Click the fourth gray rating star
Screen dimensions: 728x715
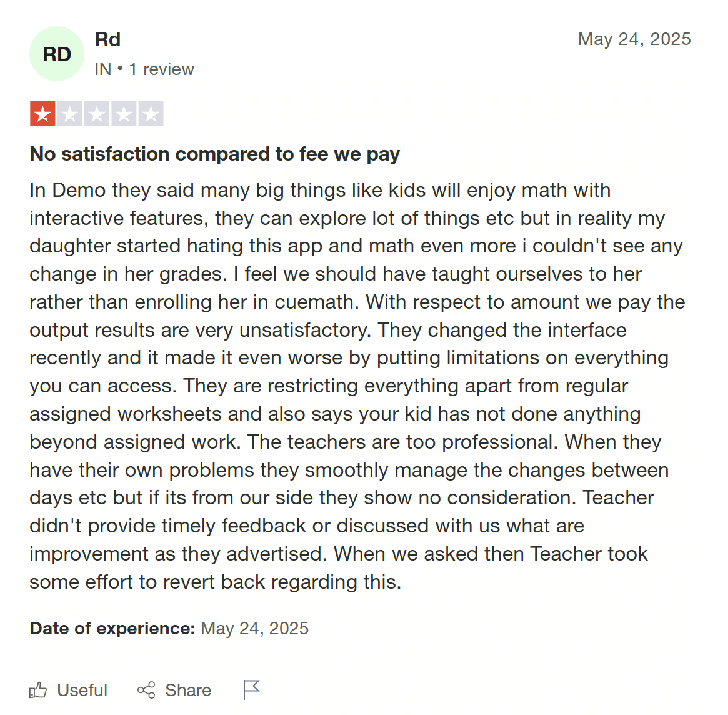coord(124,113)
